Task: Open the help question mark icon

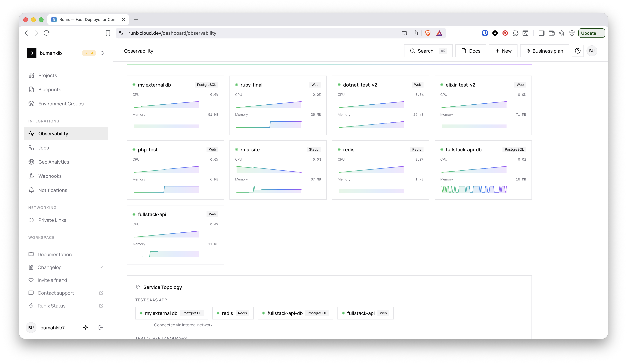Action: point(578,51)
